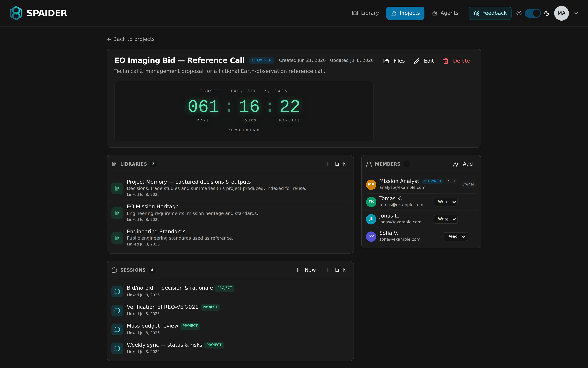Click the YOU badge on Mission Analyst
This screenshot has width=588, height=368.
tap(451, 181)
